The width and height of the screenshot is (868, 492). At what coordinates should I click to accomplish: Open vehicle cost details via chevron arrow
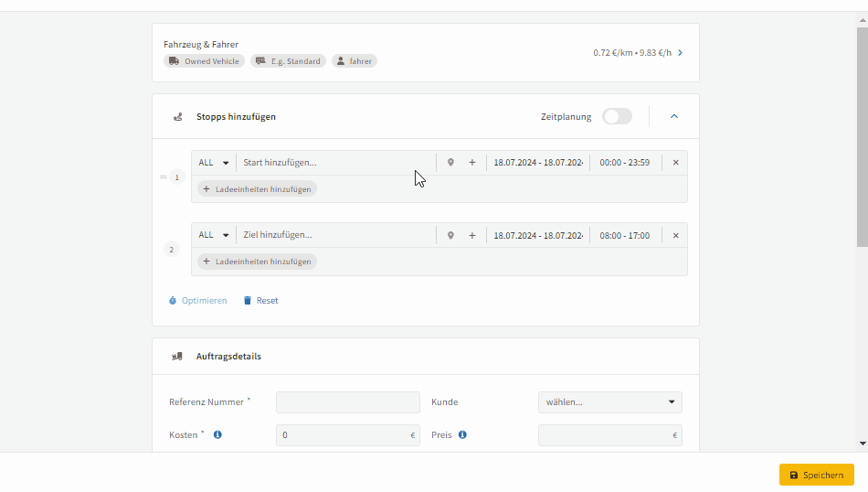(x=681, y=53)
